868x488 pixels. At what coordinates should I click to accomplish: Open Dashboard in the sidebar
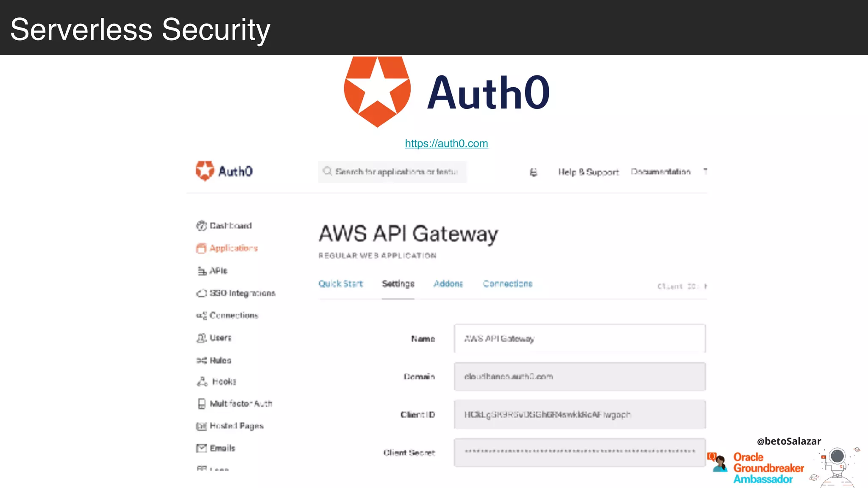tap(231, 226)
